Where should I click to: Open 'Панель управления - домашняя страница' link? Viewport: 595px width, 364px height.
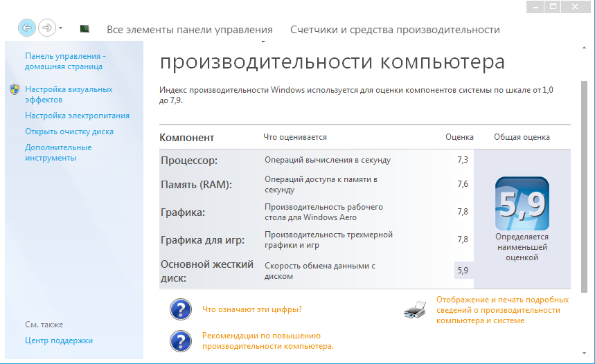65,61
